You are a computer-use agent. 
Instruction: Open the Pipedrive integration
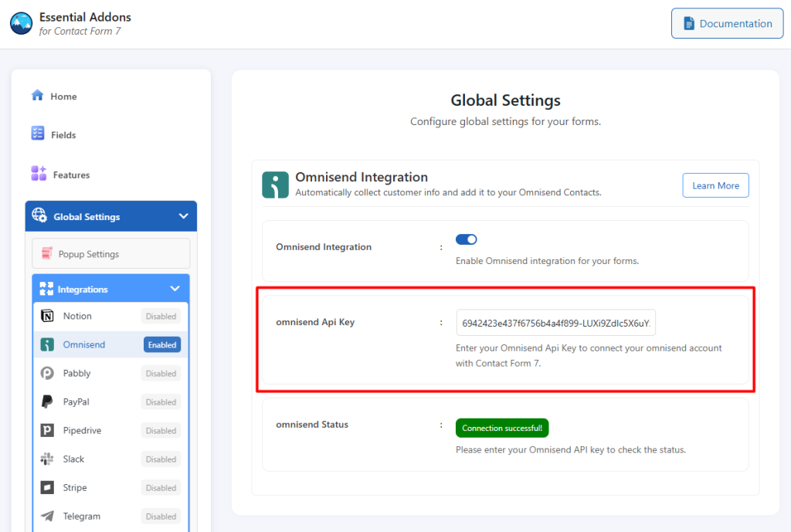(x=110, y=430)
